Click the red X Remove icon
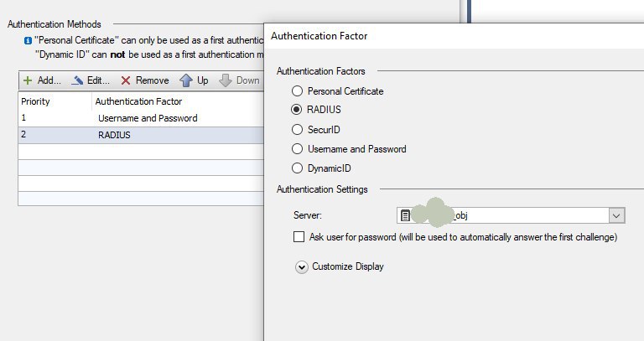The image size is (644, 341). click(x=126, y=80)
